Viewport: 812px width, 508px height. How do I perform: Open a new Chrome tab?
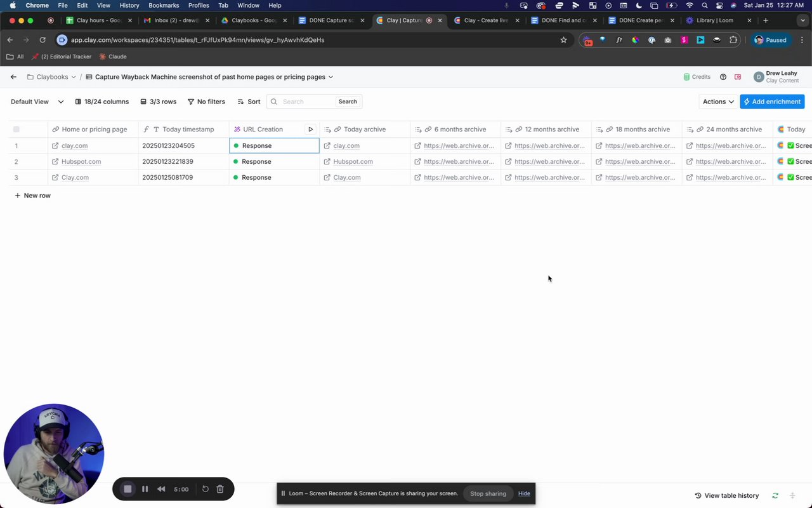click(x=766, y=20)
